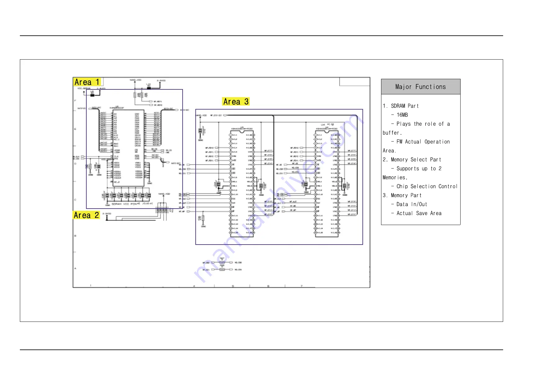Click the 'Area 3' yellow label

pyautogui.click(x=236, y=101)
